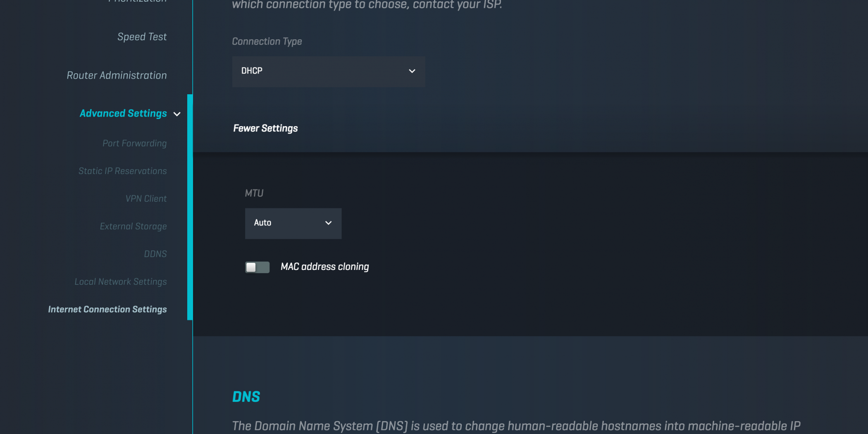Open Local Network Settings
This screenshot has width=868, height=434.
coord(120,282)
